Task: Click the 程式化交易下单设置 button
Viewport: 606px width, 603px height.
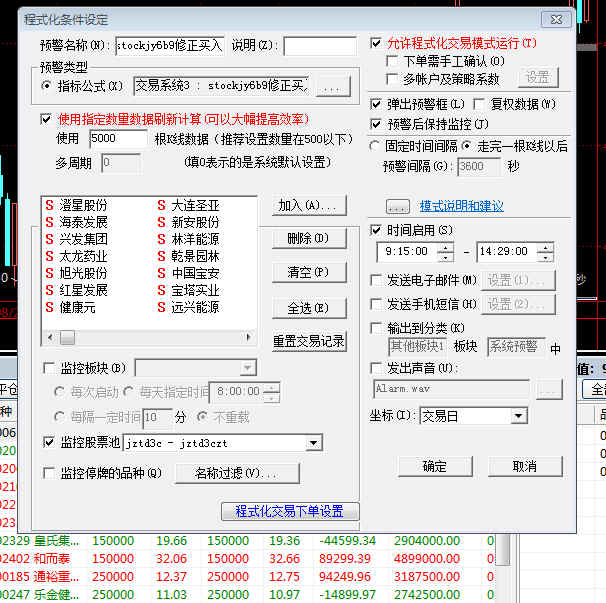Action: [x=289, y=511]
